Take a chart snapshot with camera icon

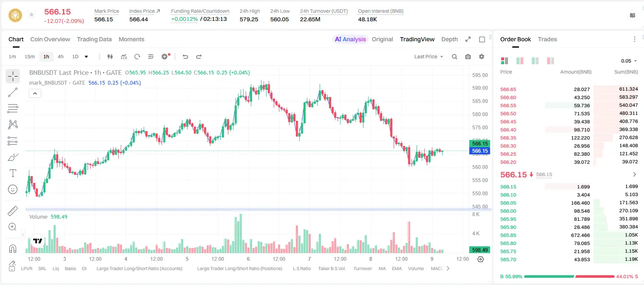pyautogui.click(x=468, y=57)
